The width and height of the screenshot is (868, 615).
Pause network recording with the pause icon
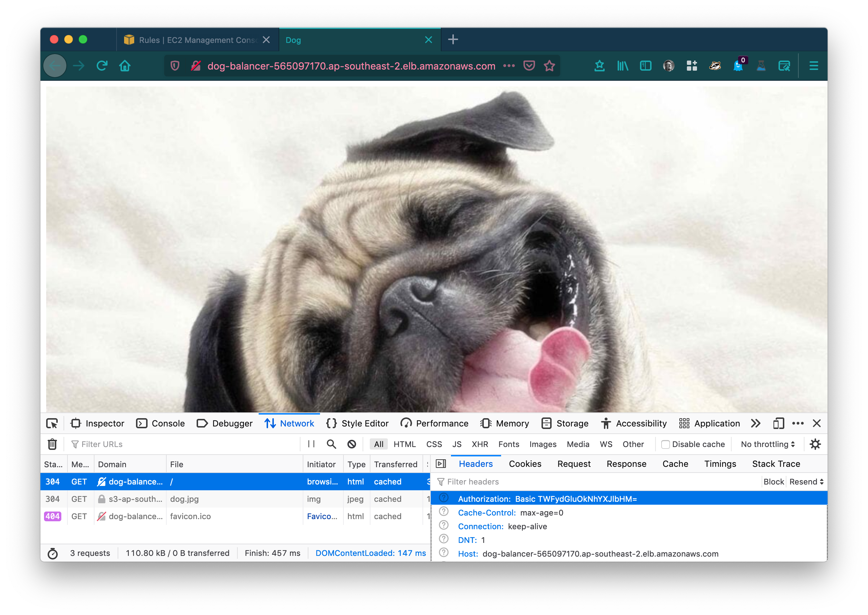(x=311, y=444)
